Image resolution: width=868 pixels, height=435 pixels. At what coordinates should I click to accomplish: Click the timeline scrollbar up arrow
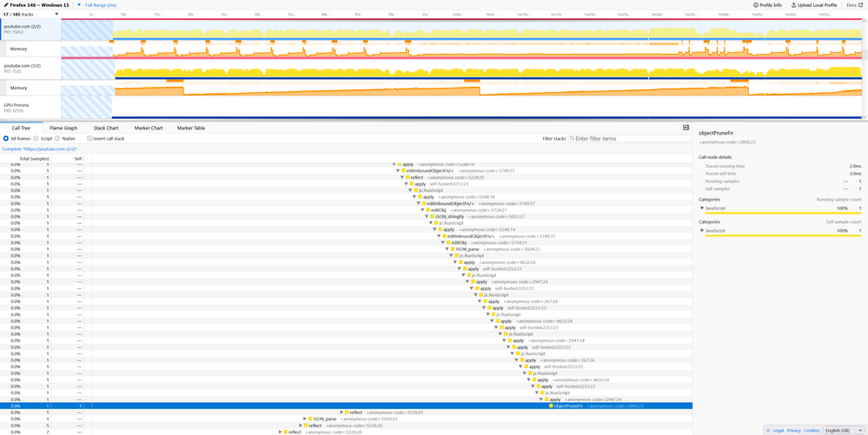tap(865, 21)
